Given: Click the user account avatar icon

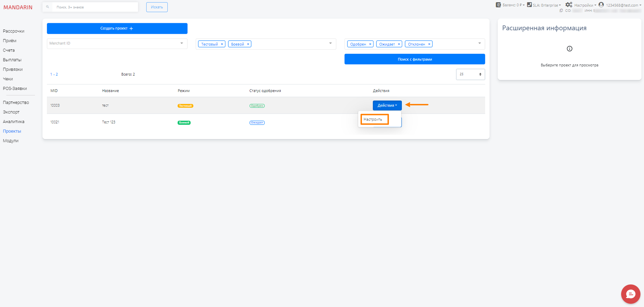Looking at the screenshot, I should click(x=601, y=5).
